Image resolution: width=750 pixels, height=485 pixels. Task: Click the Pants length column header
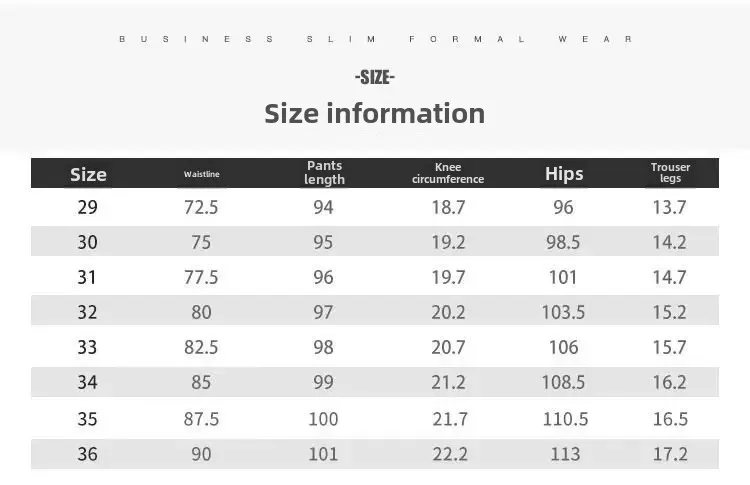(324, 173)
